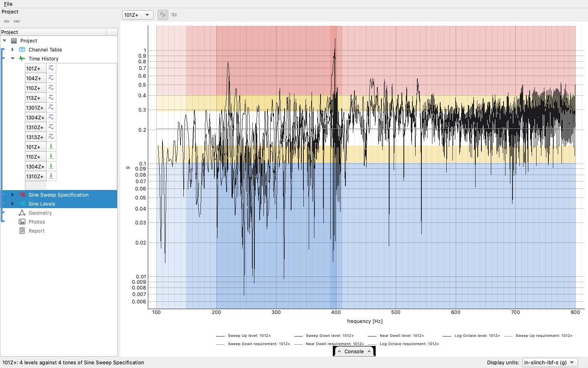Screen dimensions: 588x368
Task: Select the Sine Levels tree item
Action: (x=42, y=204)
